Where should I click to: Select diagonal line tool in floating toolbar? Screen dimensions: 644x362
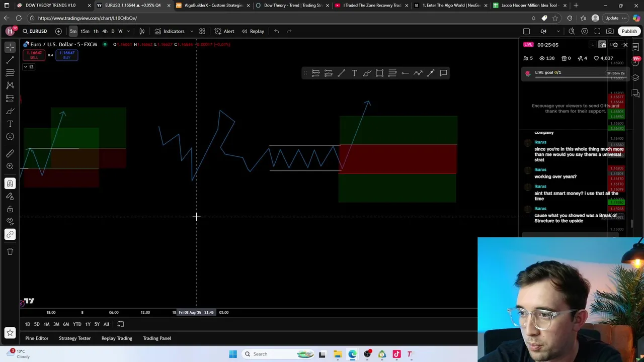tap(341, 73)
